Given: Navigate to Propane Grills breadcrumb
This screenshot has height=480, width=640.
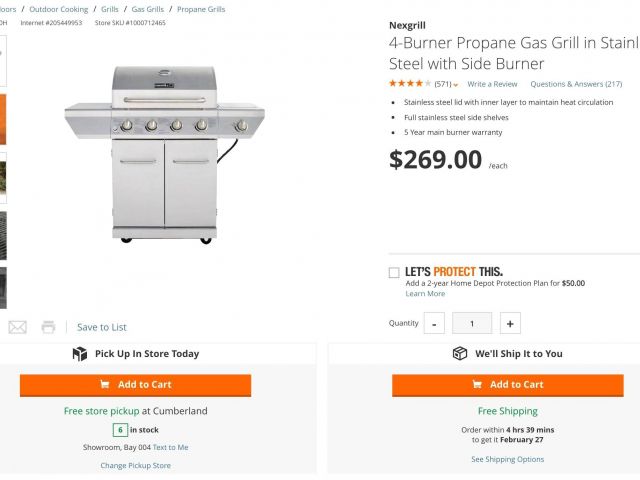Looking at the screenshot, I should [201, 9].
